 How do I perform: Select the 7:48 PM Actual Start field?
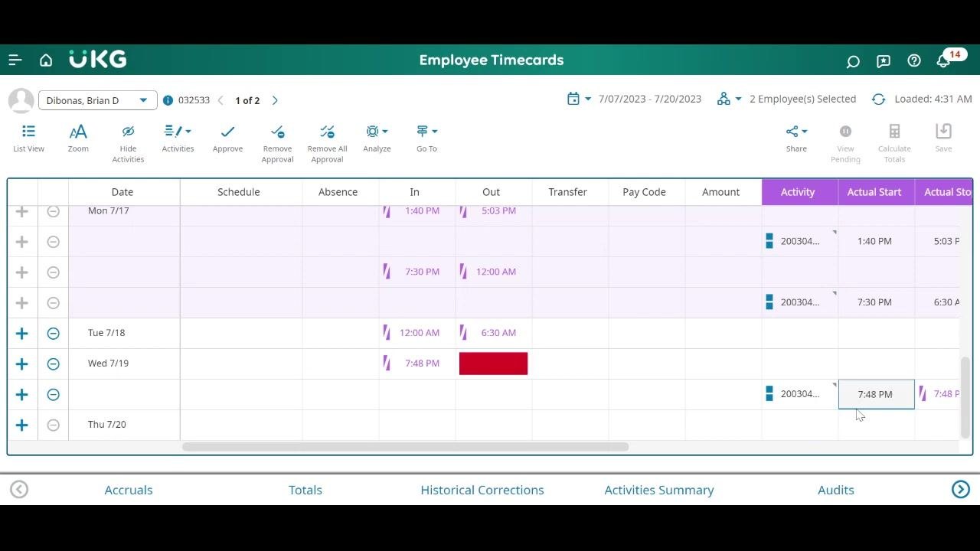[876, 394]
